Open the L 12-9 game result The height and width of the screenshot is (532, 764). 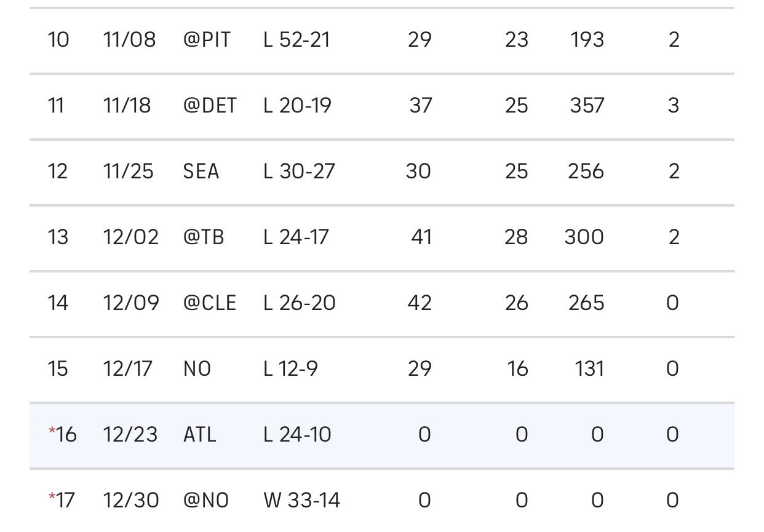(290, 369)
